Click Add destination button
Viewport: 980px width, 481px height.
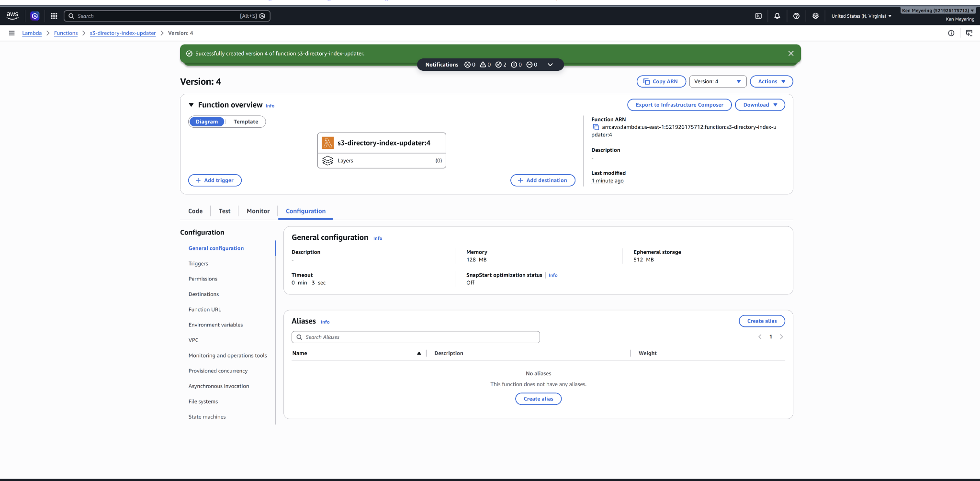(543, 180)
